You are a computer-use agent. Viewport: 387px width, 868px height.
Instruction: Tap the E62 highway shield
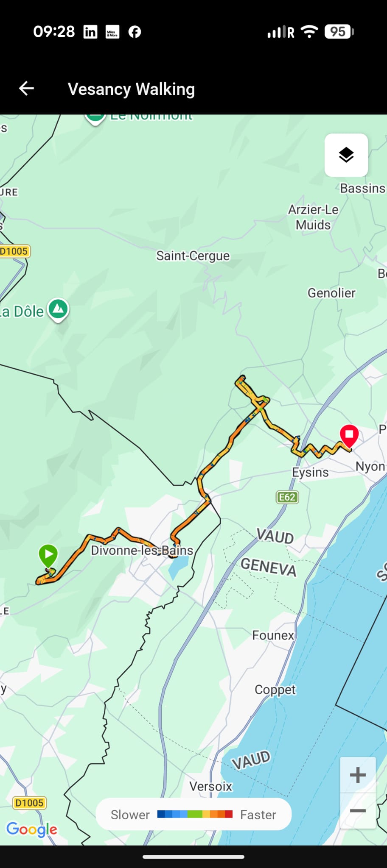point(287,497)
